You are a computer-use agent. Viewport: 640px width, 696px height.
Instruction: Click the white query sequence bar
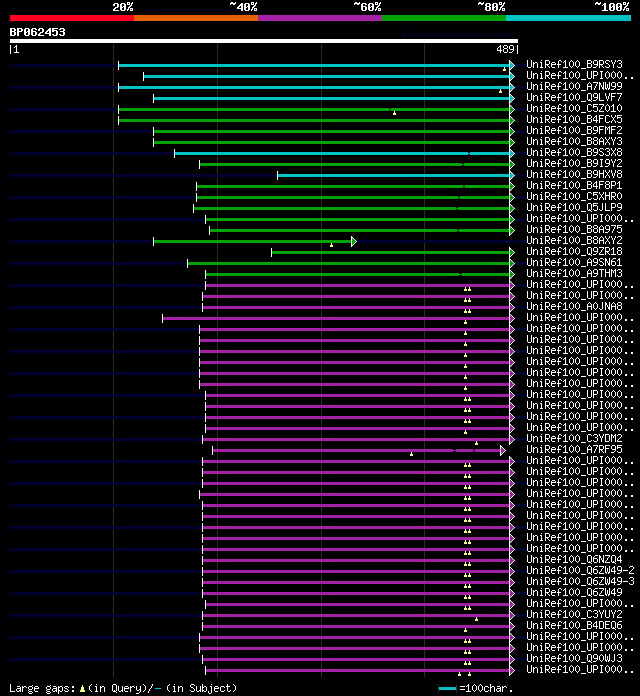(264, 41)
